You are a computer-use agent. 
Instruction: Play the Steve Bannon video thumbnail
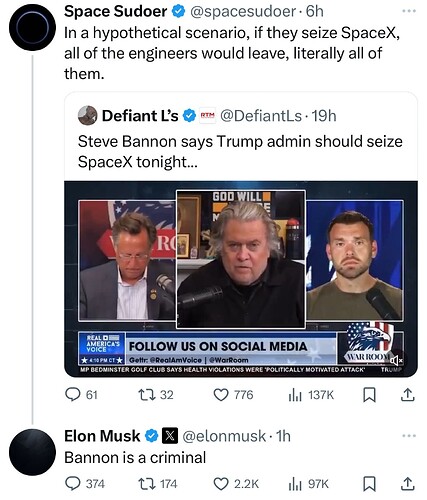[x=241, y=279]
